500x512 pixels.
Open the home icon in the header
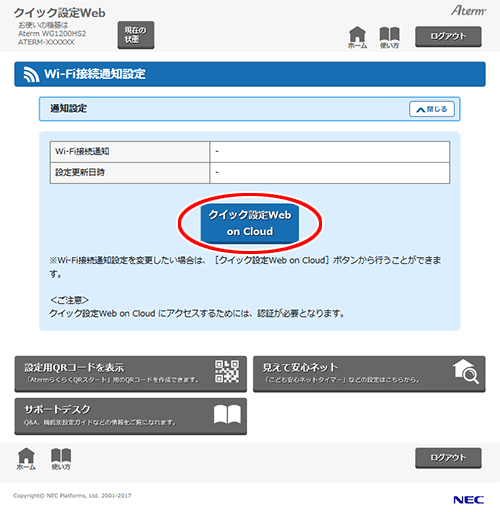point(357,37)
